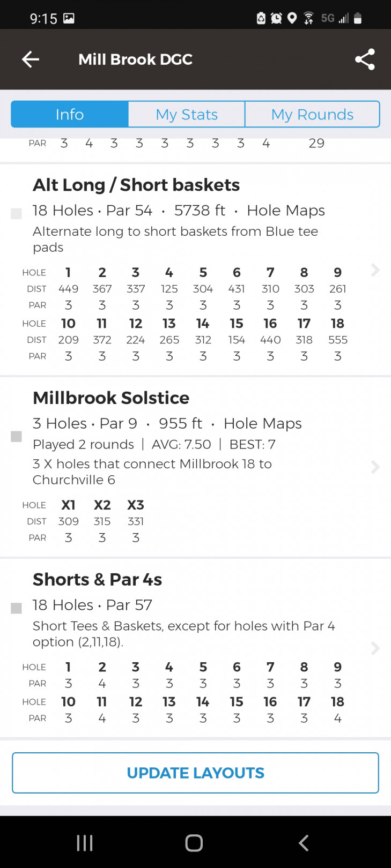Tap the location status icon
This screenshot has height=868, width=391.
(292, 19)
